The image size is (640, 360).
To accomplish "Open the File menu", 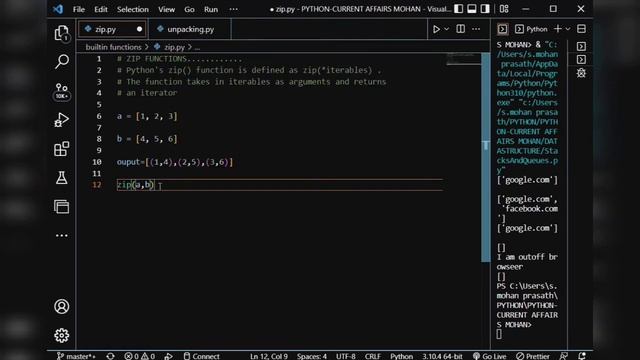I will click(x=79, y=9).
